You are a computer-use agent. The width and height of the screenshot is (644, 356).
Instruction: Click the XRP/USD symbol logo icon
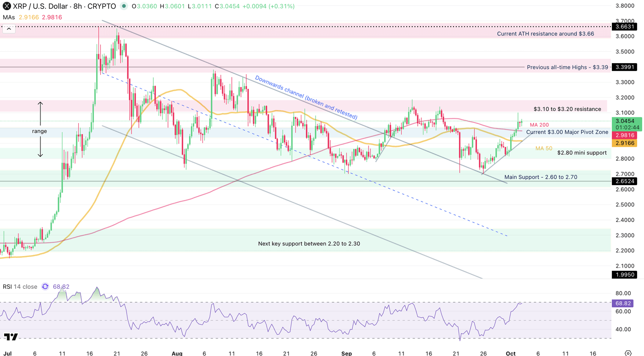tap(6, 6)
